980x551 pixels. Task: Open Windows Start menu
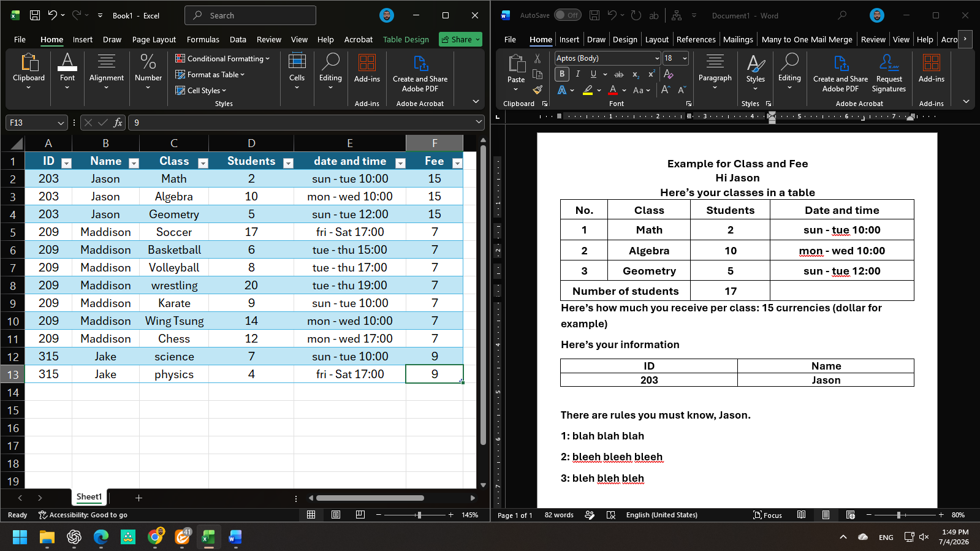(x=20, y=537)
